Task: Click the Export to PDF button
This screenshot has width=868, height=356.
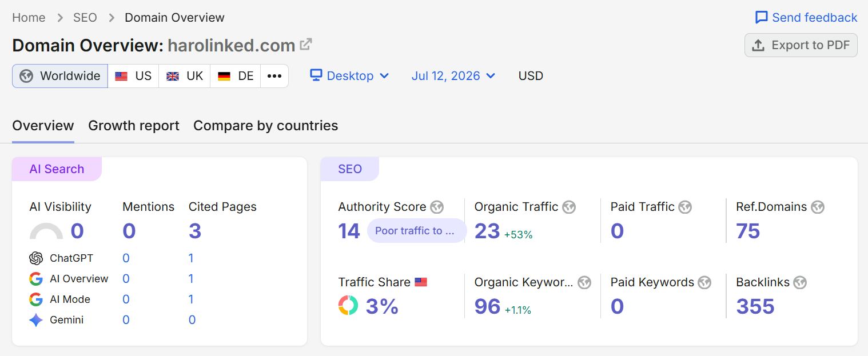Action: coord(801,45)
